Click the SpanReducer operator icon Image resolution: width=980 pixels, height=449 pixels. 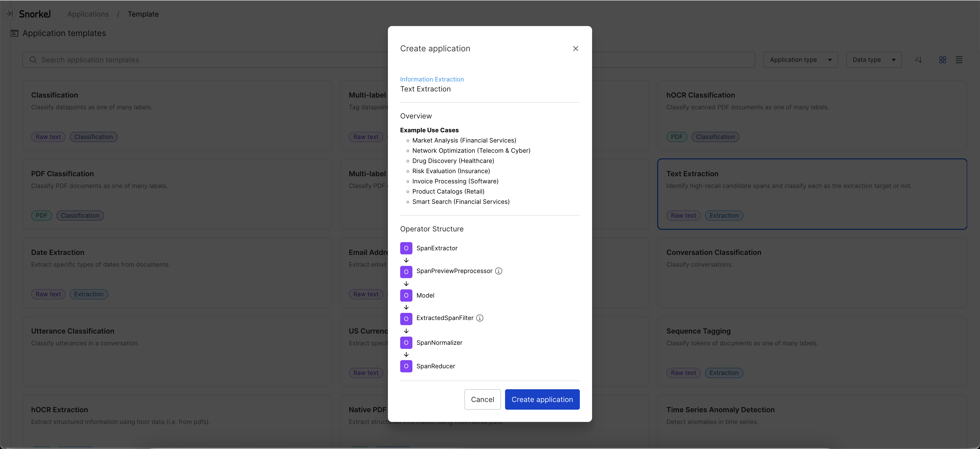pos(406,366)
